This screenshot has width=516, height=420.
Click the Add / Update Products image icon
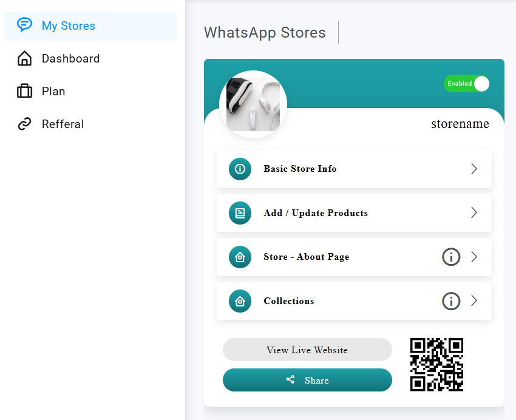coord(240,213)
